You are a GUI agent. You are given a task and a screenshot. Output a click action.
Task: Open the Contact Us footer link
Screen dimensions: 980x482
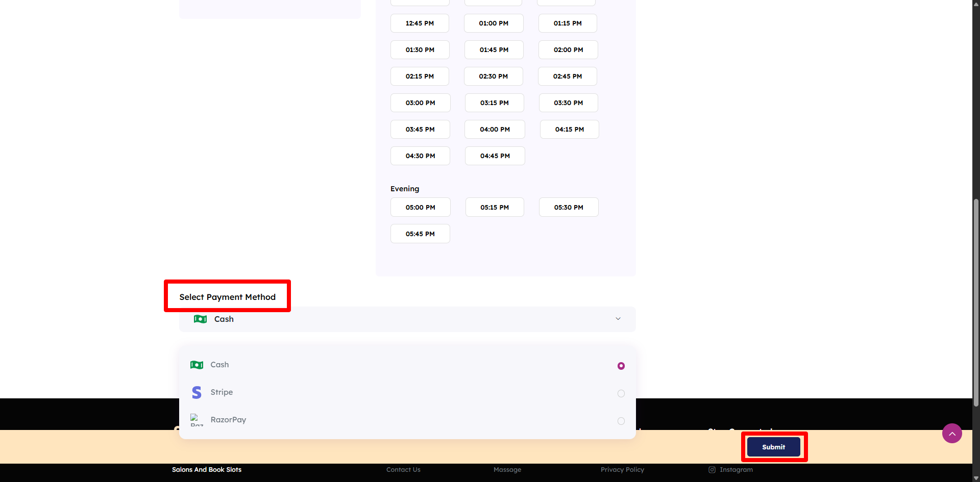point(403,470)
